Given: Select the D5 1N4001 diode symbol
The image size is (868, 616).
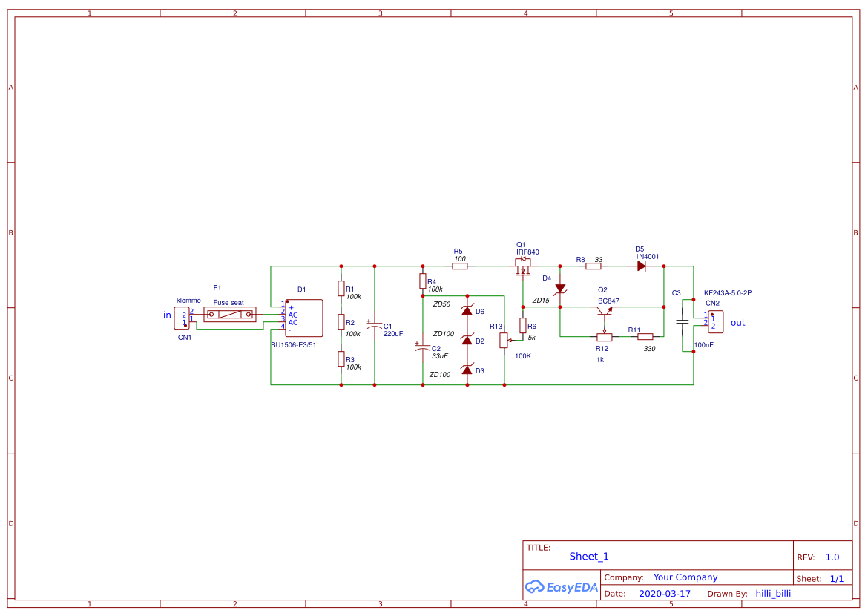Looking at the screenshot, I should [642, 266].
